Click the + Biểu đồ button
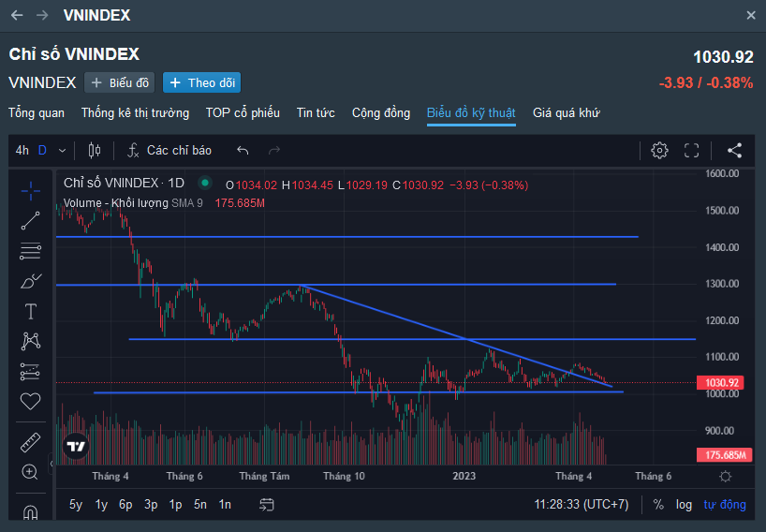 pyautogui.click(x=120, y=82)
